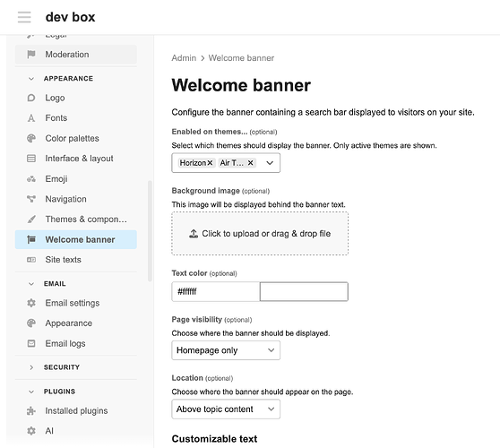Click the Welcome banner sidebar icon
Screen dimensions: 500x448
31,239
